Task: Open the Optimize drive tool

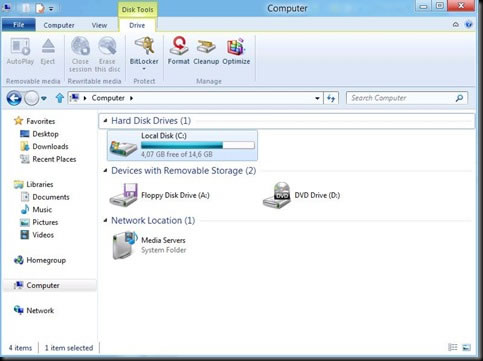Action: point(236,51)
